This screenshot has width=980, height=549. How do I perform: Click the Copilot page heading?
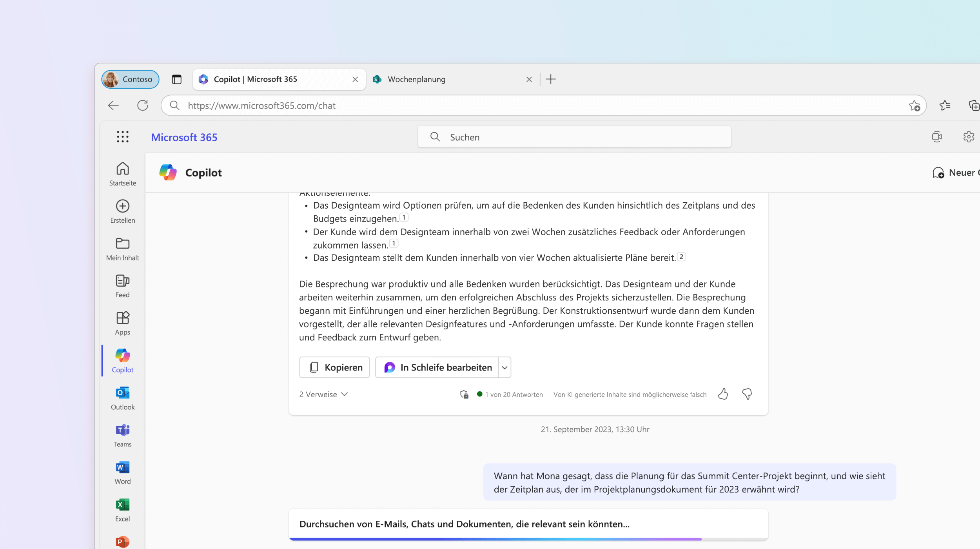203,173
